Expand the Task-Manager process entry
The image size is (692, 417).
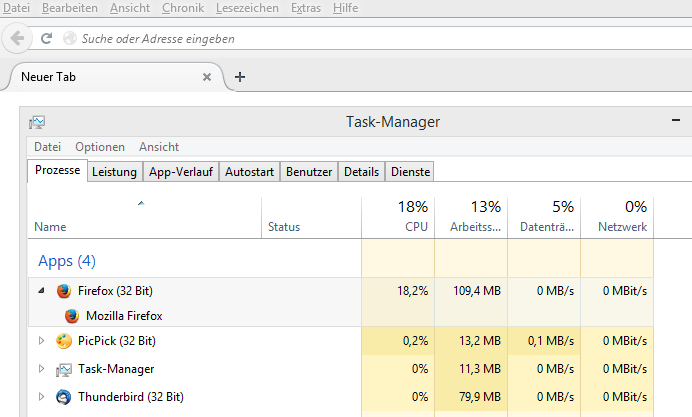42,369
